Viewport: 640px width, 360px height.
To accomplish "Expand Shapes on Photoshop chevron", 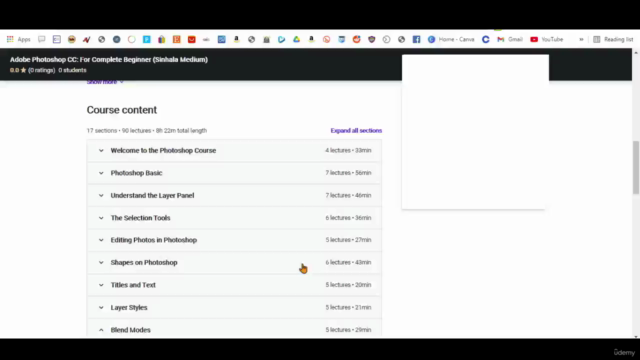I will tap(101, 262).
